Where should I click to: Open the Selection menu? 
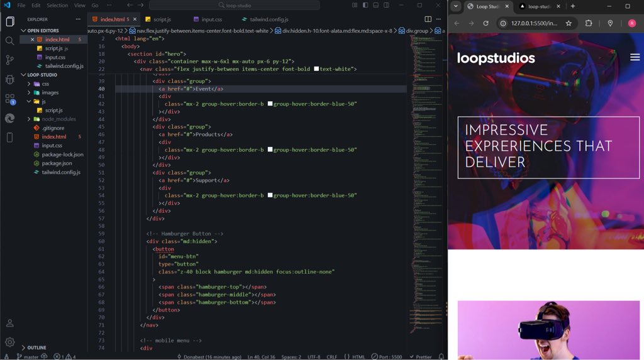pyautogui.click(x=57, y=5)
